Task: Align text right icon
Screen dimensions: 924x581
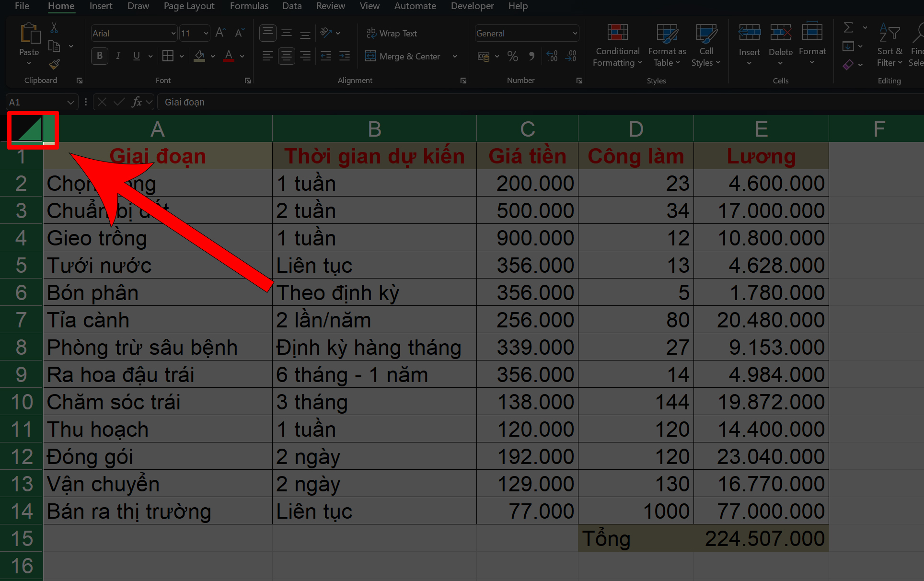Action: coord(305,56)
